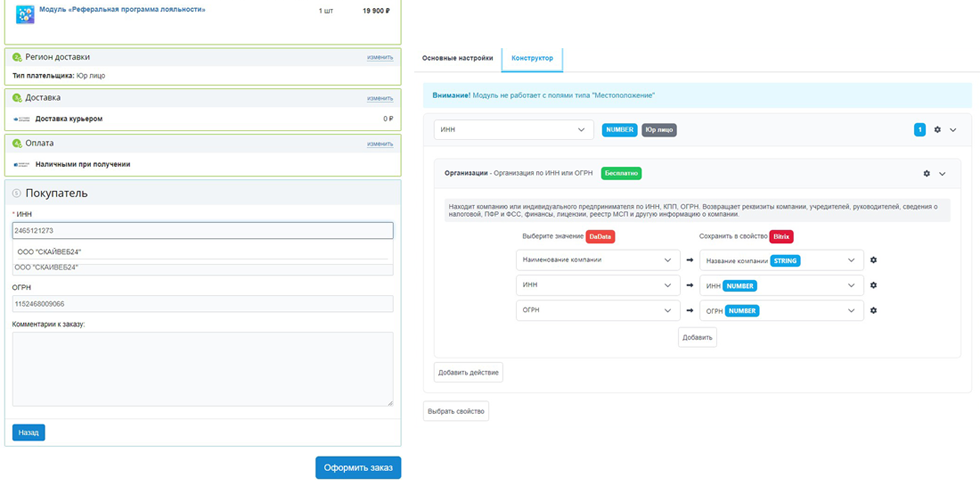
Task: Switch to the Основные настройки tab
Action: pos(457,58)
